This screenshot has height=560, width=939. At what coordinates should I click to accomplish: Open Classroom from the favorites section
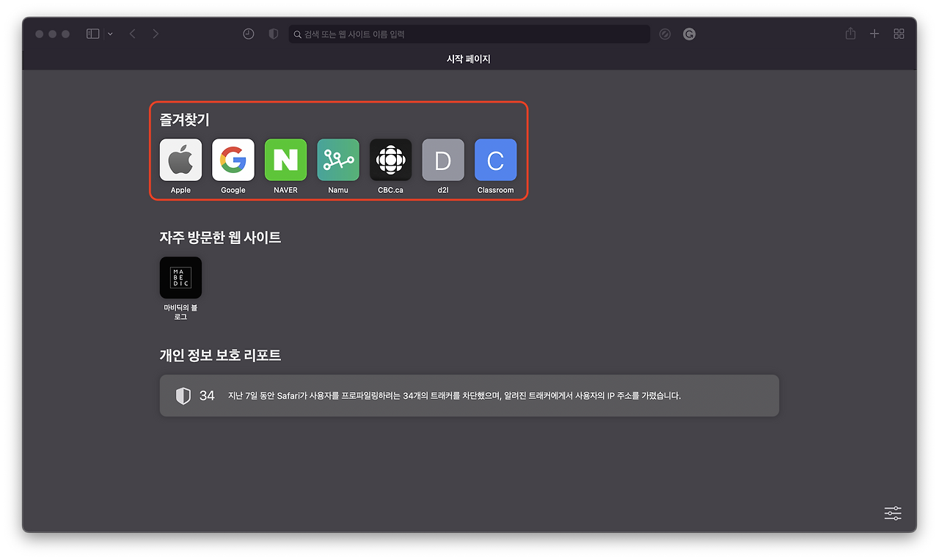click(x=495, y=161)
